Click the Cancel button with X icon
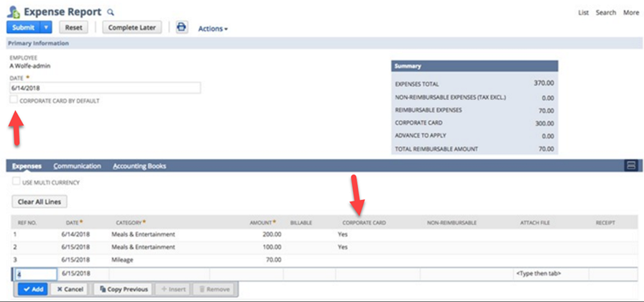Viewport: 644px width, 302px height. click(x=70, y=289)
